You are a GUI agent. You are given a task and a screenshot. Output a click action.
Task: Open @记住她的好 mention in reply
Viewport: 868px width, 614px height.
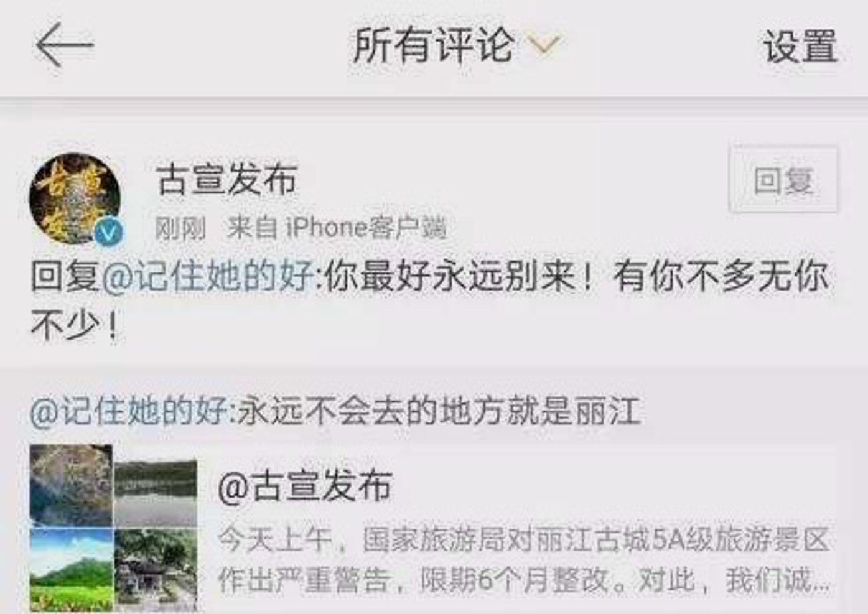(208, 276)
